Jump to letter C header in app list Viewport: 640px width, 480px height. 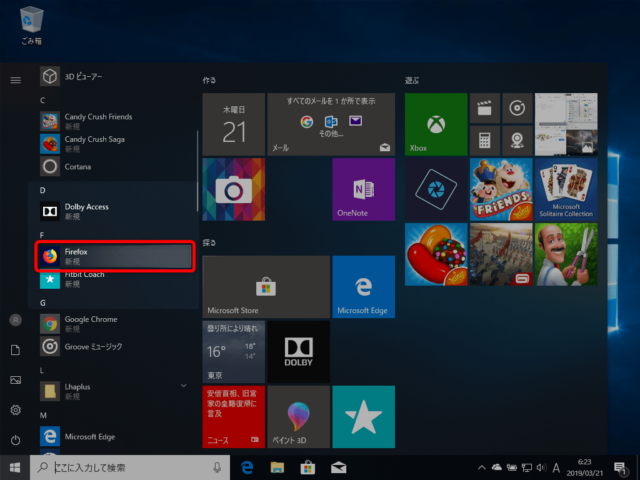point(42,100)
